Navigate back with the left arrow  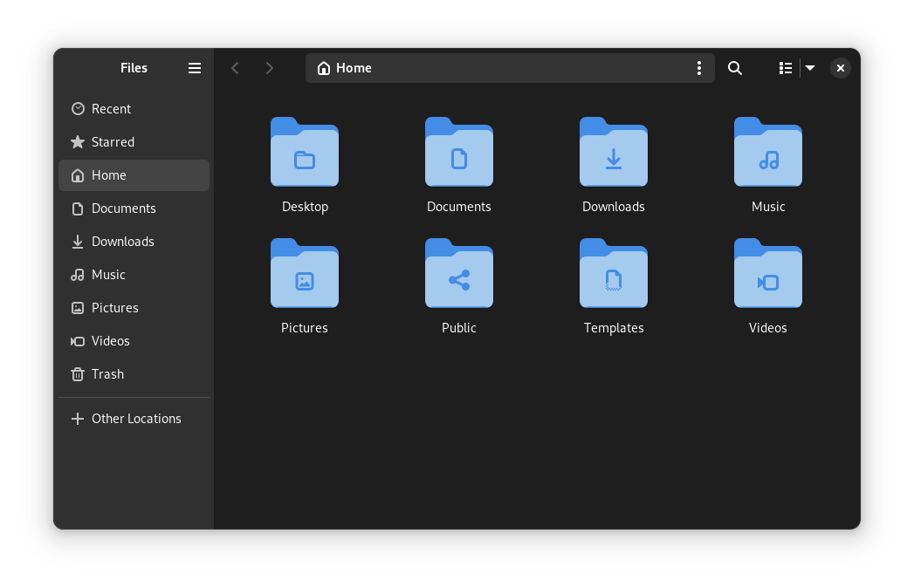click(x=235, y=68)
